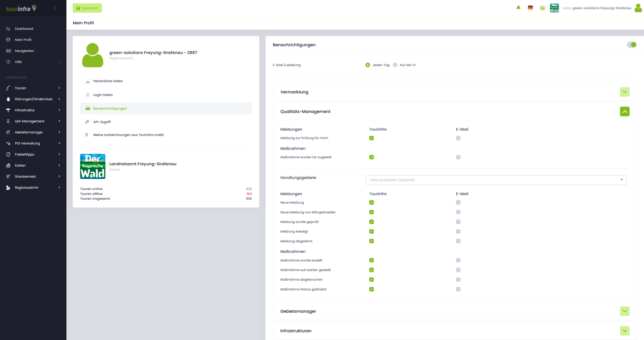Toggle the Benachrichtigungen master switch
The image size is (644, 340).
click(x=632, y=45)
